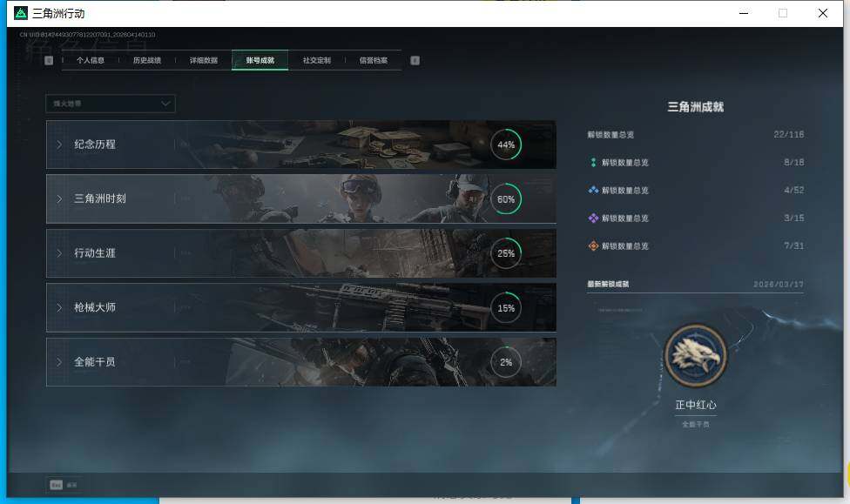Switch to the 历史战绩 tab
850x504 pixels.
point(147,60)
